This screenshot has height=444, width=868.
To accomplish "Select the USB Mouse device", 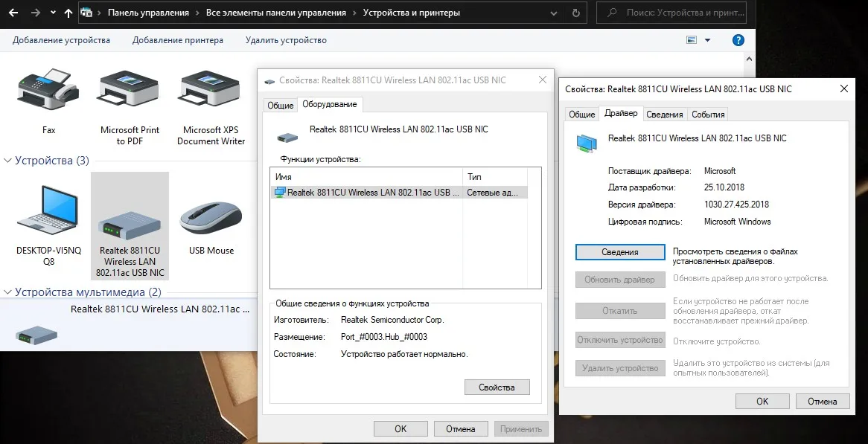I will 211,219.
